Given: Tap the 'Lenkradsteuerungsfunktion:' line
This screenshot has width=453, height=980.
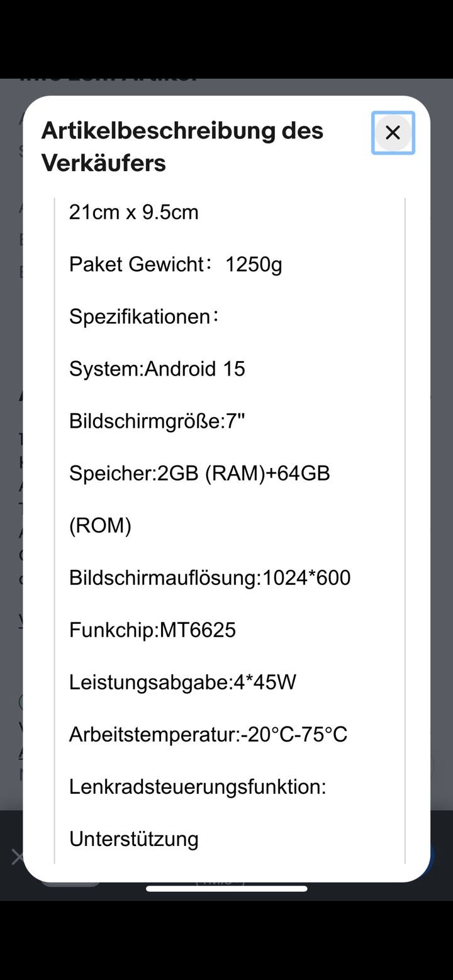Looking at the screenshot, I should [x=198, y=786].
